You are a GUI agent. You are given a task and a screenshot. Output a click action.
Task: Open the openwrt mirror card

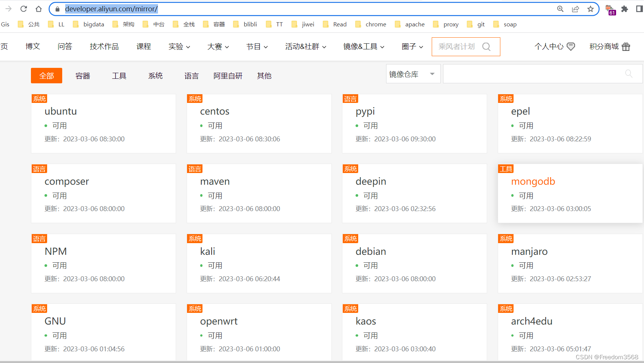point(259,332)
